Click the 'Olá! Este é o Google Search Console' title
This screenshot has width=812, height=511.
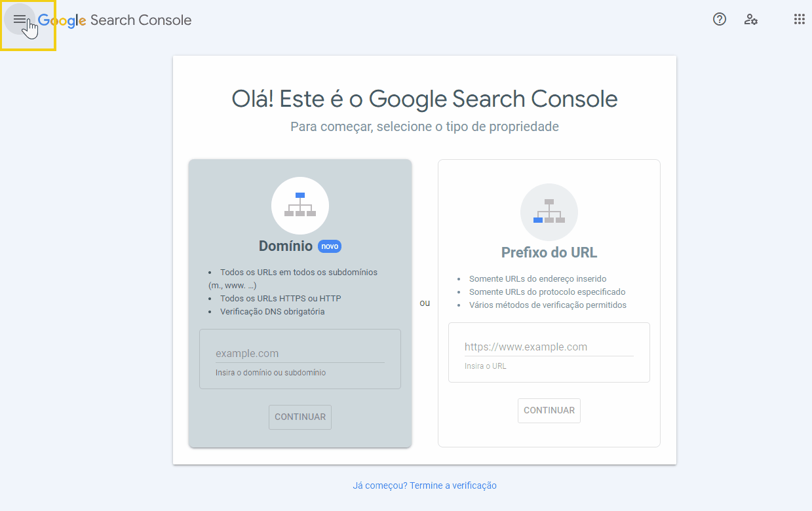click(x=425, y=99)
